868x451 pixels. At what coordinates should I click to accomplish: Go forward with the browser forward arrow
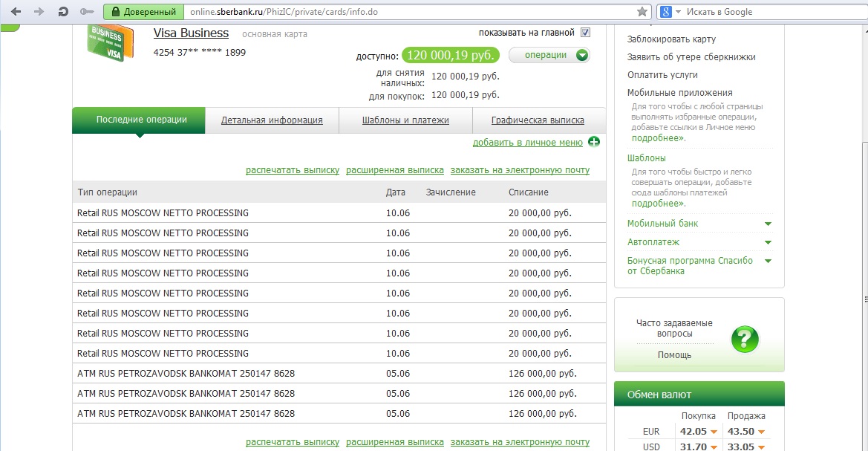tap(39, 12)
